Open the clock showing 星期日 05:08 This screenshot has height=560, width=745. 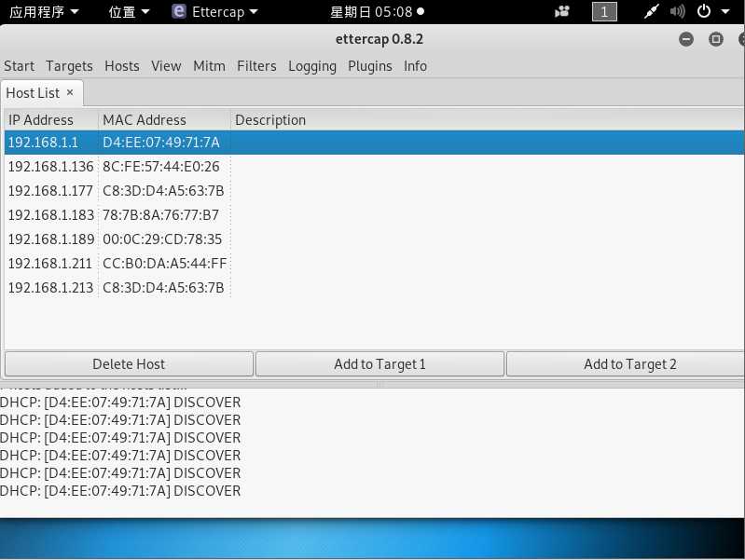tap(377, 11)
